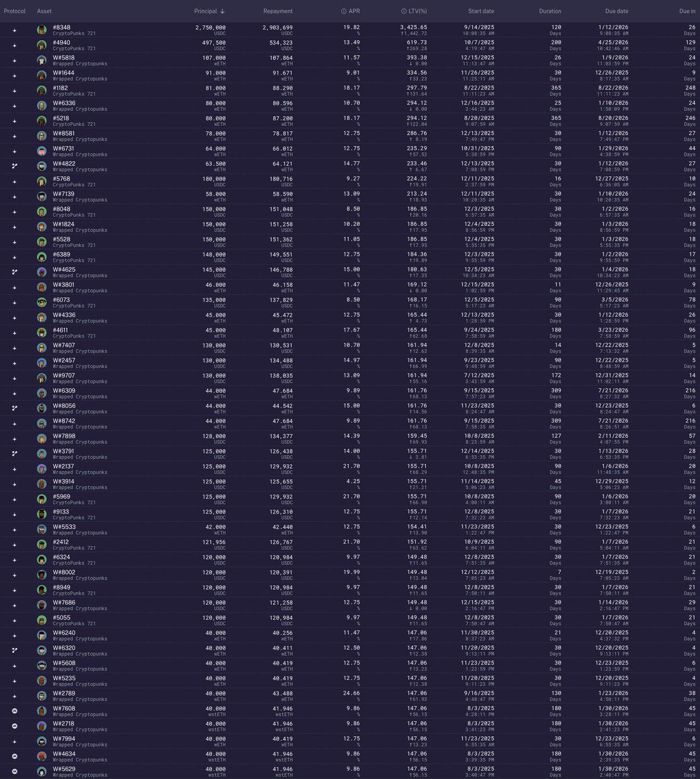
Task: Click the sparkle protocol icon in the W#7994 row
Action: coord(15,741)
